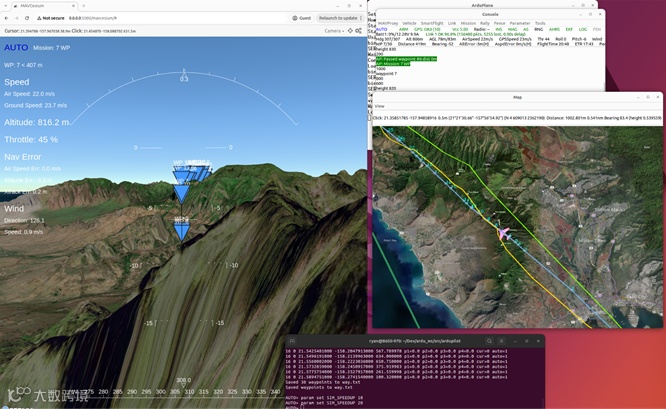
Task: Open the Mission menu in Console
Action: pos(468,23)
